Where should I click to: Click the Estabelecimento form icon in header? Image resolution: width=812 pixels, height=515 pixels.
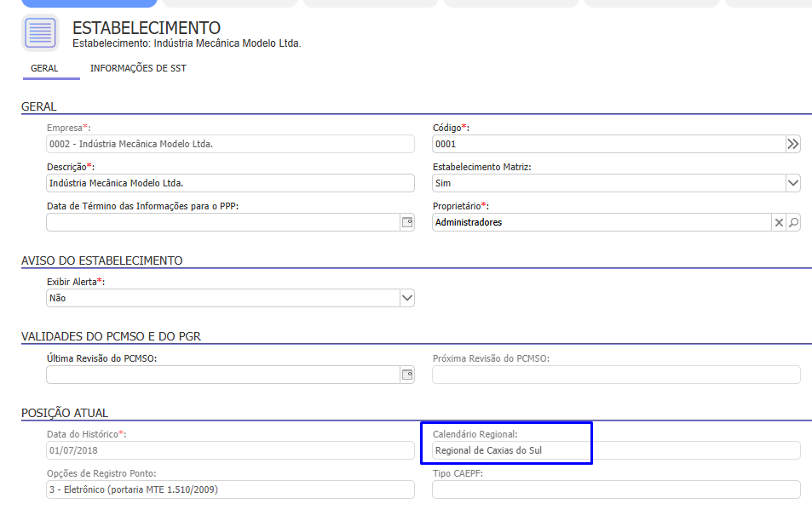click(40, 33)
